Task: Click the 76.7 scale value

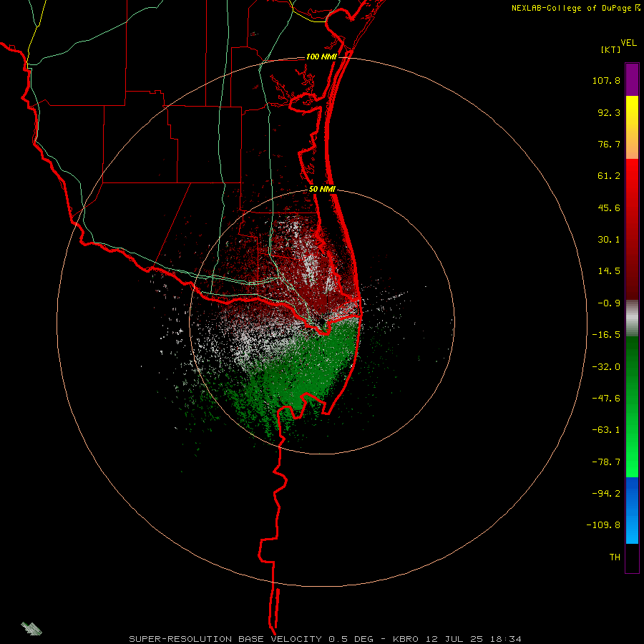Action: tap(609, 144)
